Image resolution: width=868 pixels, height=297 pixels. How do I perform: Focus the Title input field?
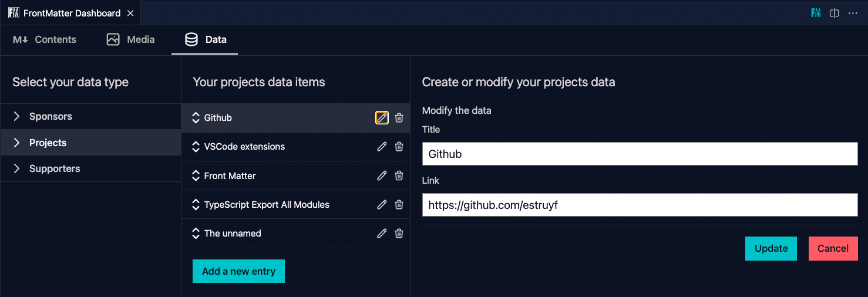[x=640, y=154]
